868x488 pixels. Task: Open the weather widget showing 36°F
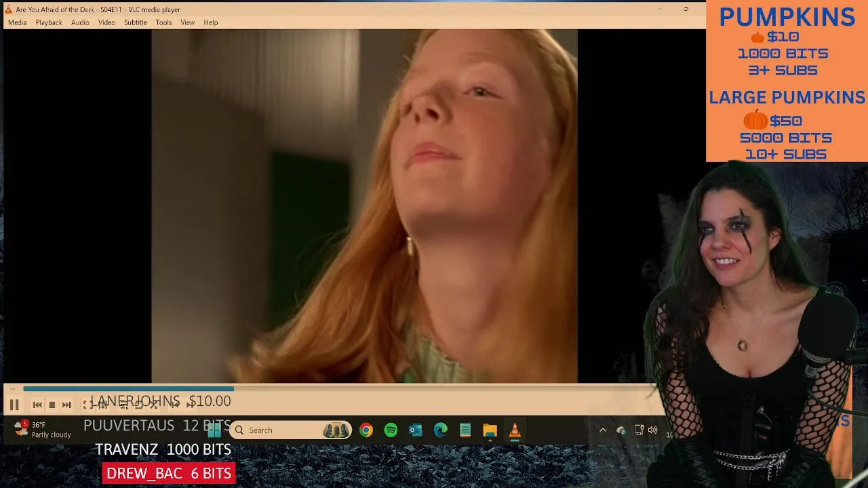[42, 430]
